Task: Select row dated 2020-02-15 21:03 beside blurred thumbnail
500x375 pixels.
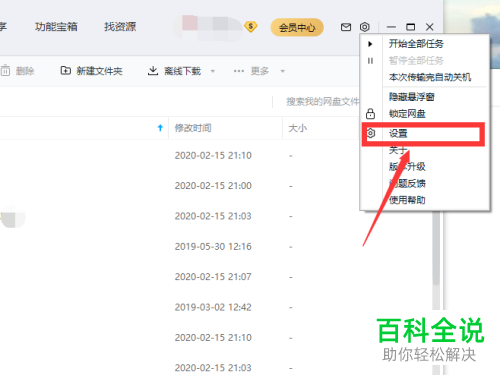Action: [x=213, y=216]
